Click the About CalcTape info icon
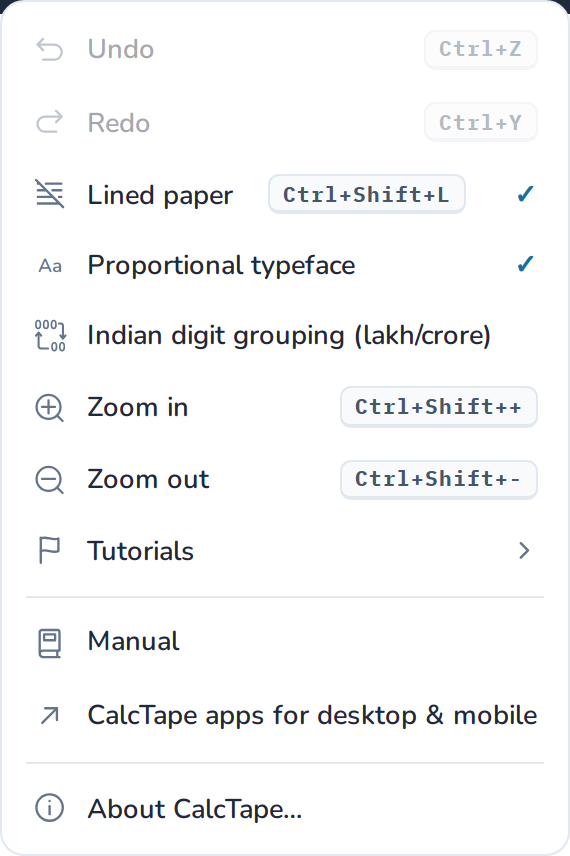Viewport: 570px width, 856px height. 50,808
